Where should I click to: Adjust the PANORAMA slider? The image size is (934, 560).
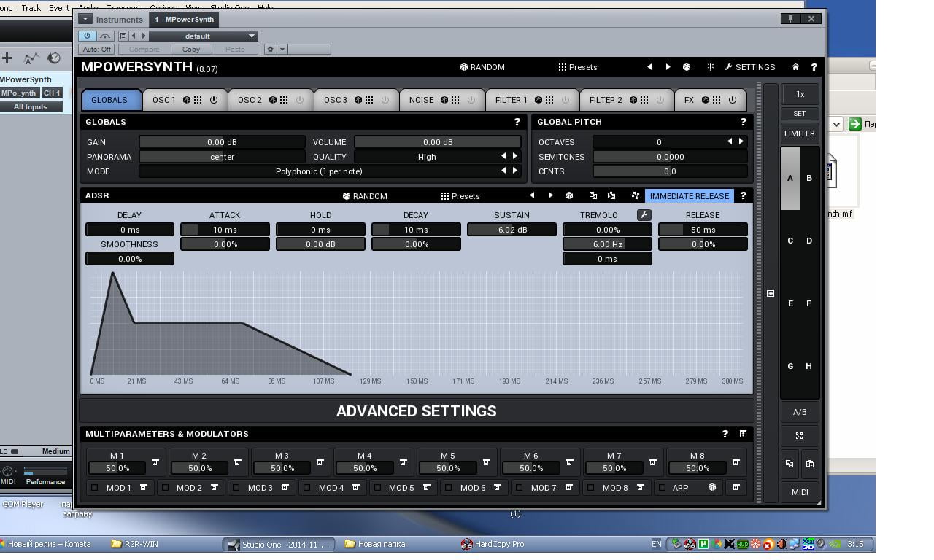click(x=222, y=157)
